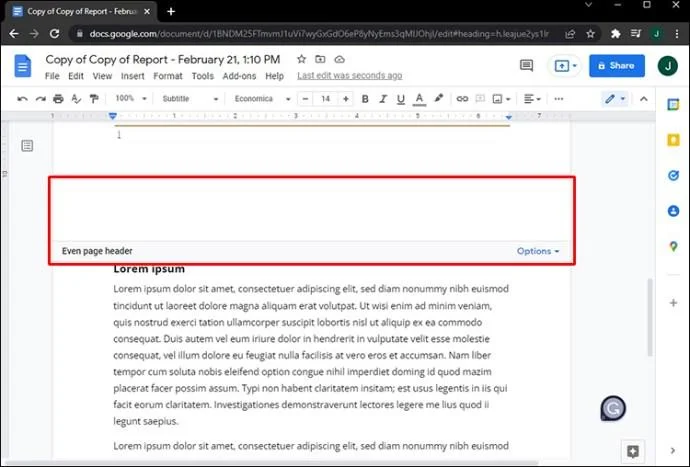
Task: Click the move to folder icon
Action: pyautogui.click(x=320, y=59)
